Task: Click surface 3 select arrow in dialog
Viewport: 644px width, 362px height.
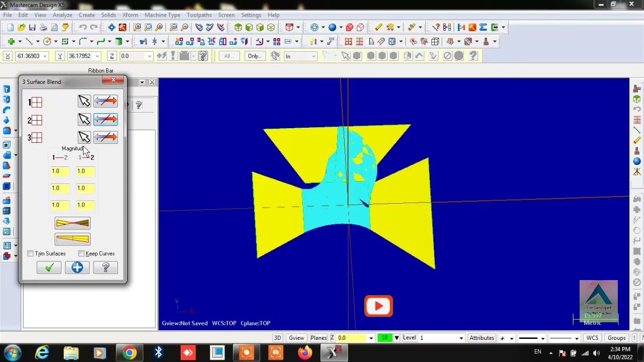Action: pos(84,137)
